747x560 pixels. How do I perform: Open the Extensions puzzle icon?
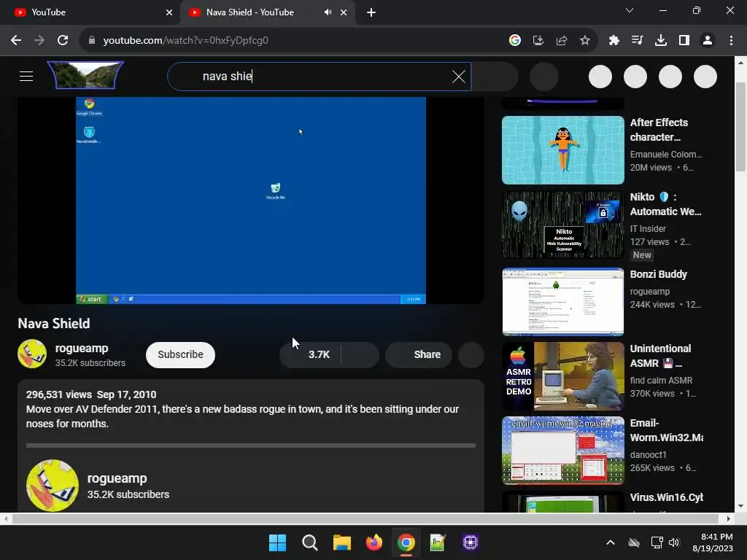[614, 41]
